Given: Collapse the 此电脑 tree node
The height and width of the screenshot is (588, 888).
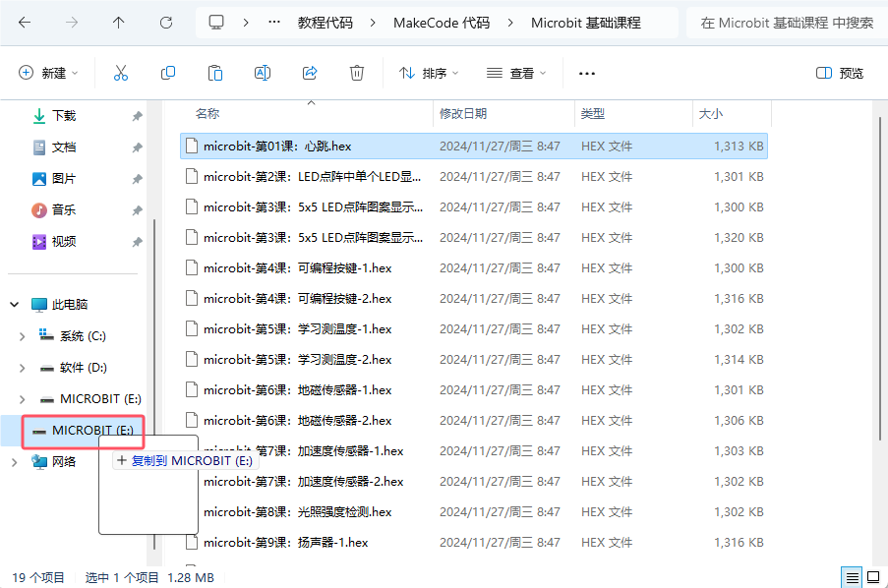Looking at the screenshot, I should [x=14, y=304].
